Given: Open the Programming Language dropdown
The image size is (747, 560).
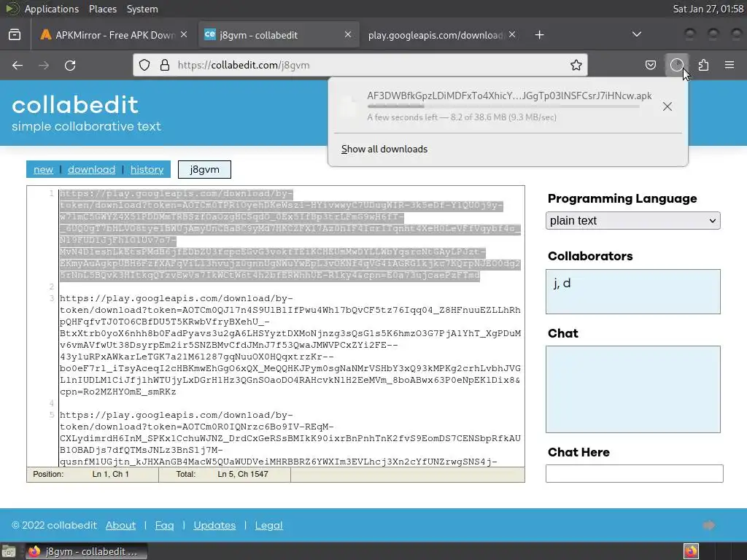Looking at the screenshot, I should 632,220.
